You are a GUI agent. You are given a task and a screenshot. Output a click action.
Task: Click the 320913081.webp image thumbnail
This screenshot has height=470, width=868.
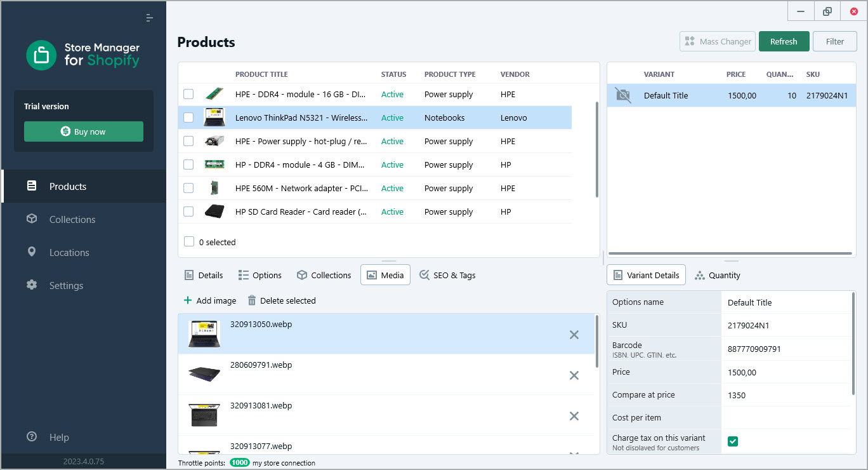(x=204, y=415)
